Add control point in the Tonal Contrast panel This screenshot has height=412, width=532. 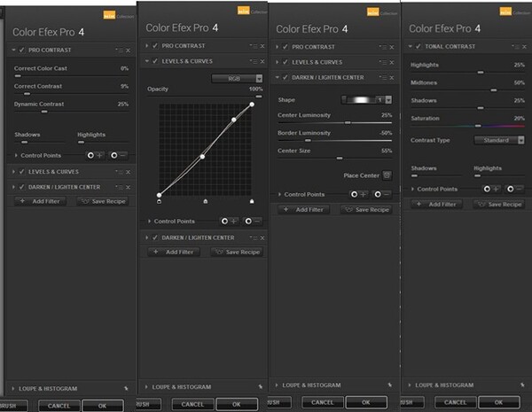[491, 189]
